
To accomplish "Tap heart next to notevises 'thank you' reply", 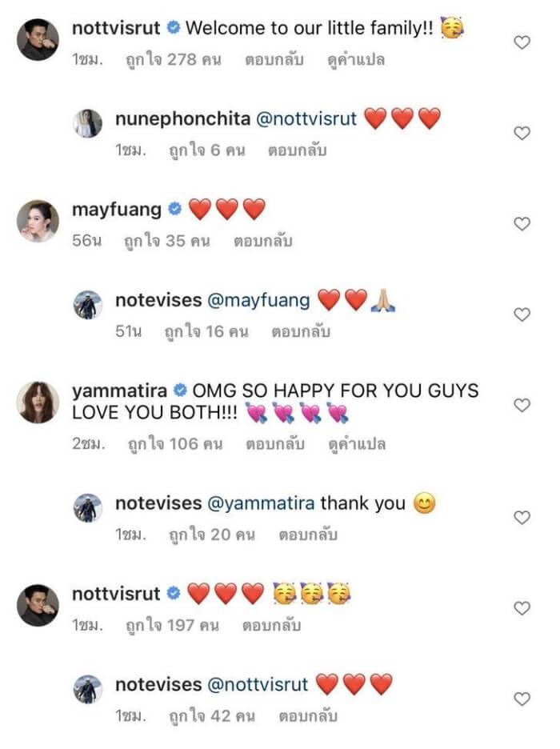I will tap(522, 518).
